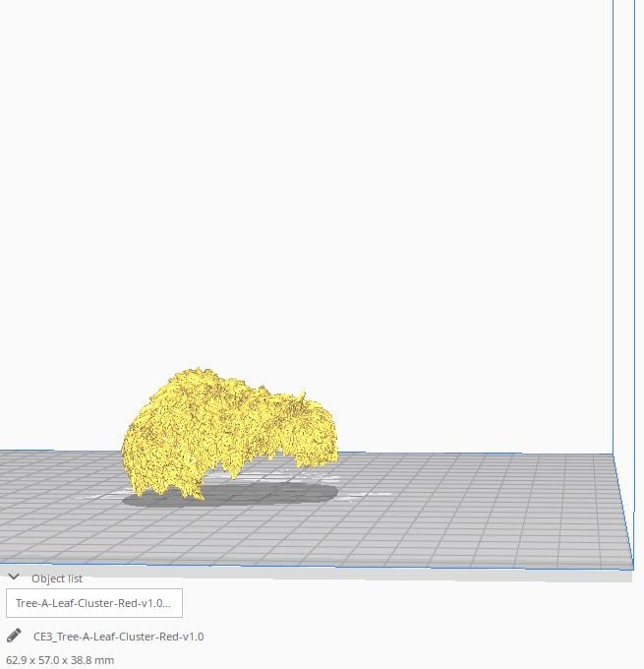Select the yellow leaf cluster model
This screenshot has height=669, width=644.
[x=229, y=433]
